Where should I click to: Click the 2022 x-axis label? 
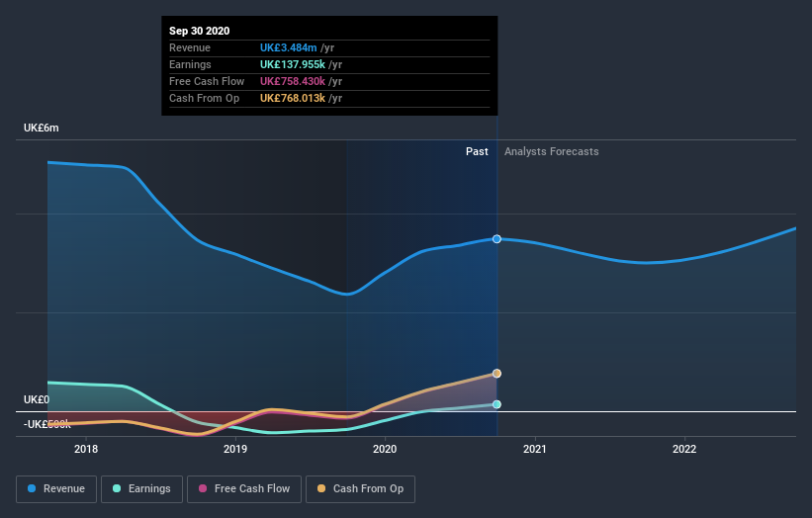coord(684,449)
